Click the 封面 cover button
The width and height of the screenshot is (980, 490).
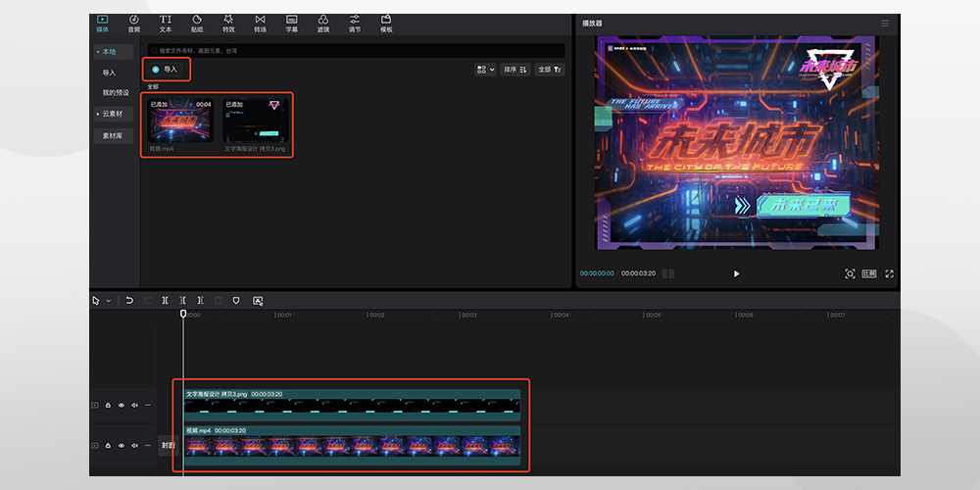click(x=169, y=446)
